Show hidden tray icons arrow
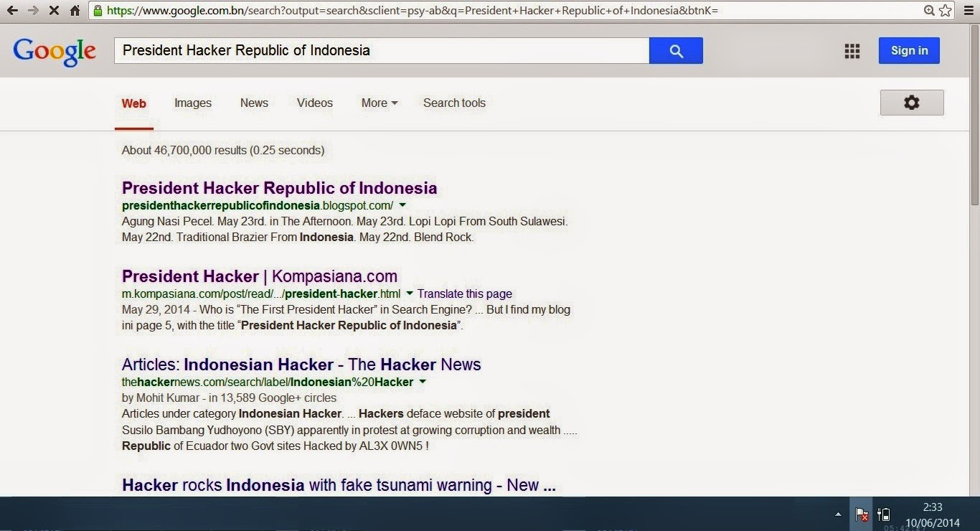Image resolution: width=980 pixels, height=531 pixels. click(838, 514)
